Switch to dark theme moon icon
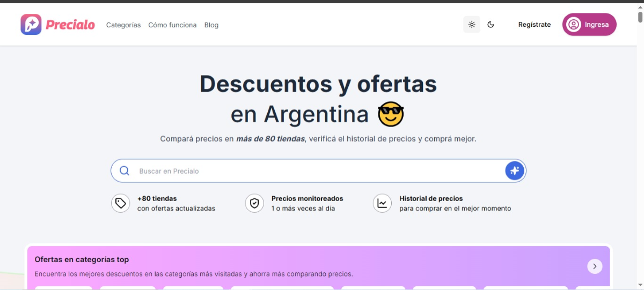 491,25
